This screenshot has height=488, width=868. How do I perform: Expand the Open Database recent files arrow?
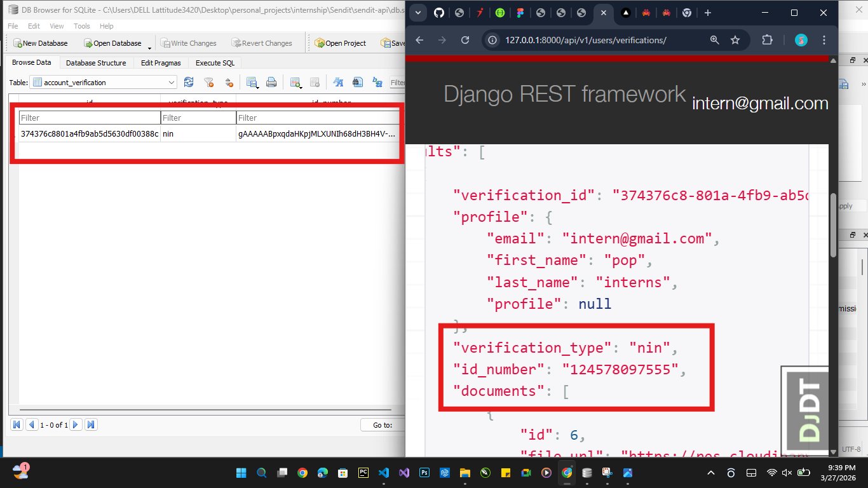[x=150, y=46]
